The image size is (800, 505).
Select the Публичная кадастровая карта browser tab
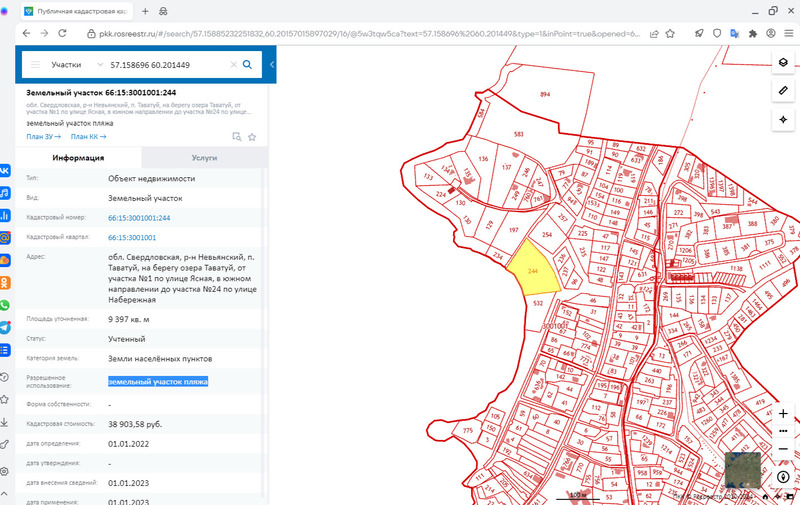click(77, 11)
